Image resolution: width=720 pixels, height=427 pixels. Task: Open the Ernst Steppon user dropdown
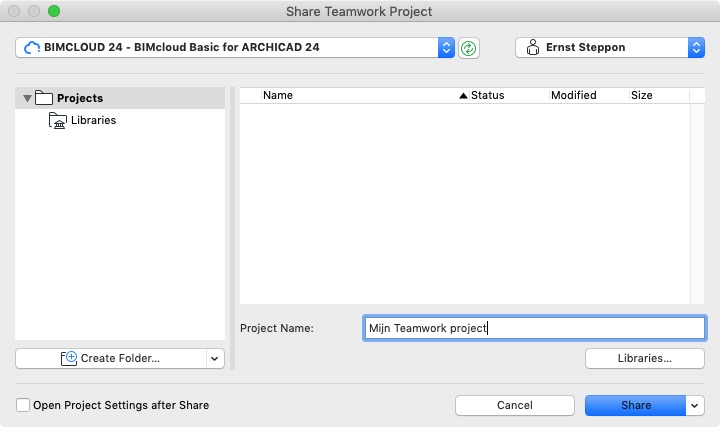click(x=696, y=47)
